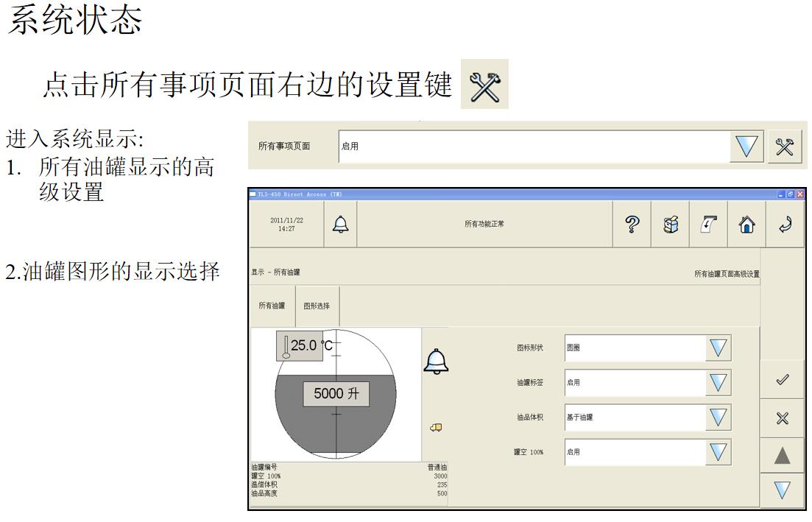Open the 图标形状 dropdown arrow
This screenshot has height=522, width=812.
[x=718, y=348]
